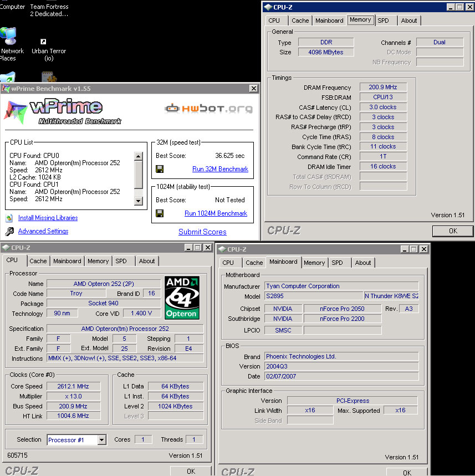Switch to About tab in Memory window
The image size is (475, 476).
(x=409, y=21)
